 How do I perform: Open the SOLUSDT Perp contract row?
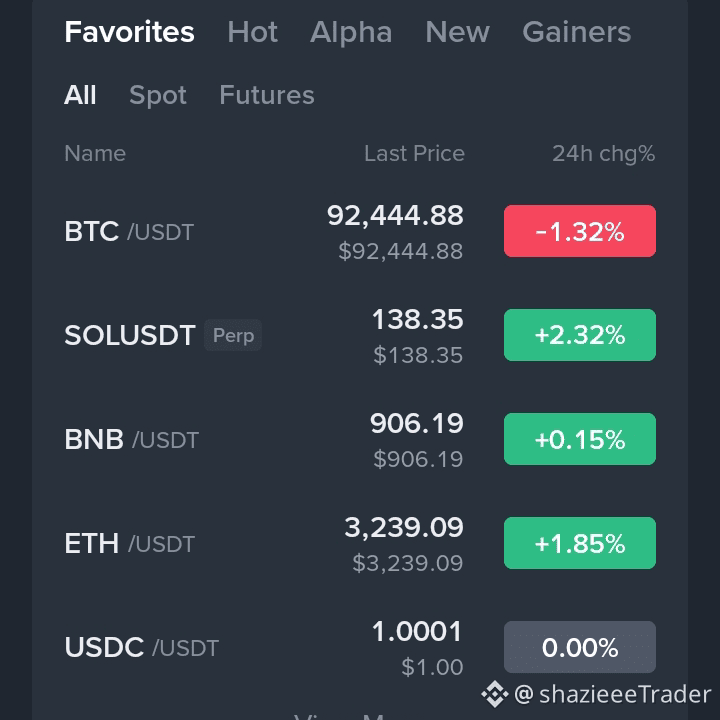(360, 335)
